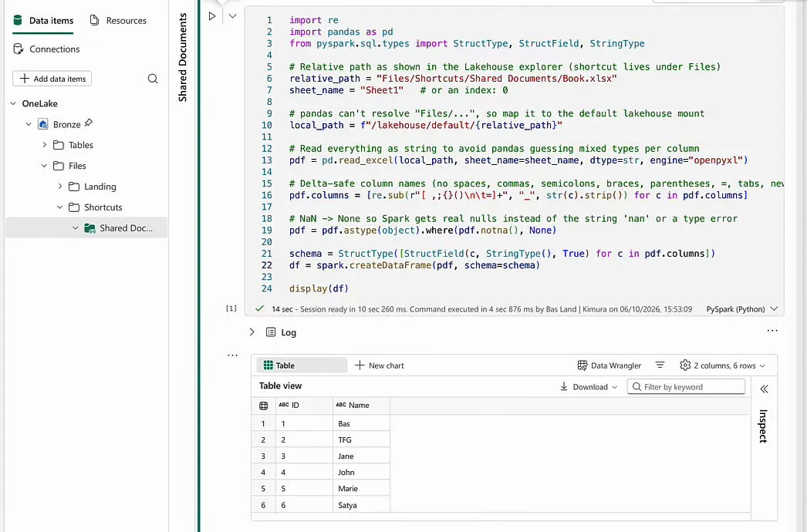
Task: Select cell containing Jane
Action: click(361, 456)
